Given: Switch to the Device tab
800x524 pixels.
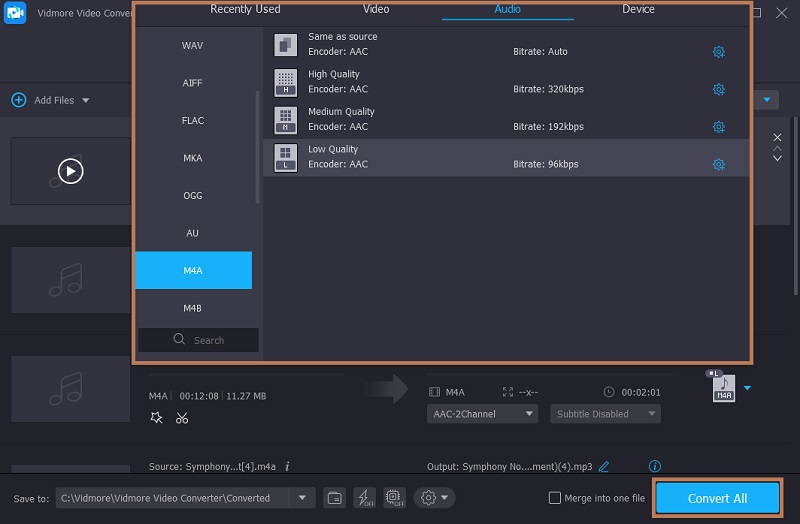Looking at the screenshot, I should (638, 10).
